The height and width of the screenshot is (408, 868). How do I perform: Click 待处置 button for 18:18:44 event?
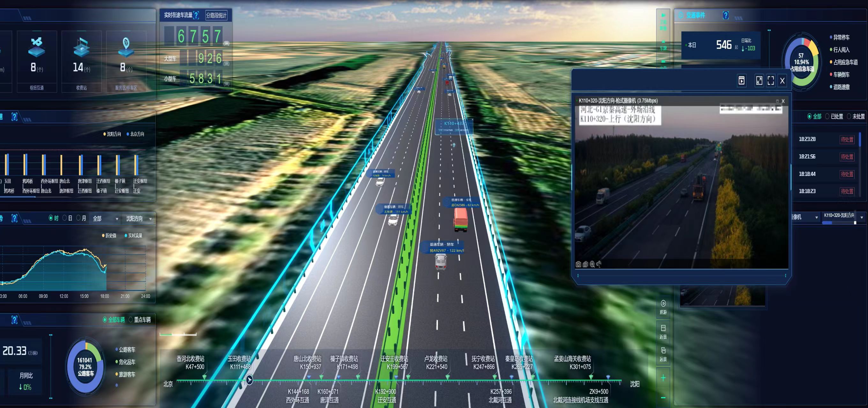click(x=847, y=174)
